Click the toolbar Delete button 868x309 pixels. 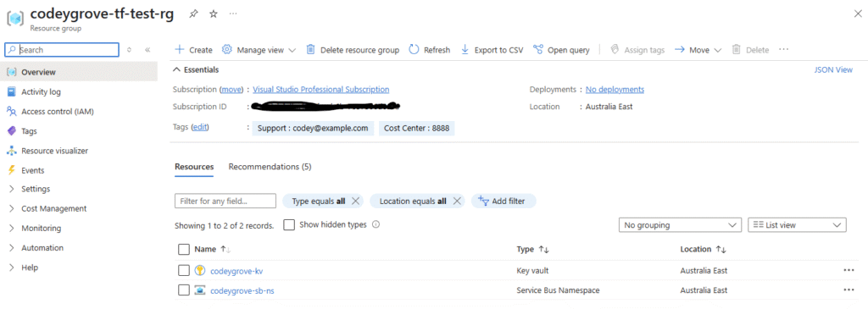click(751, 50)
